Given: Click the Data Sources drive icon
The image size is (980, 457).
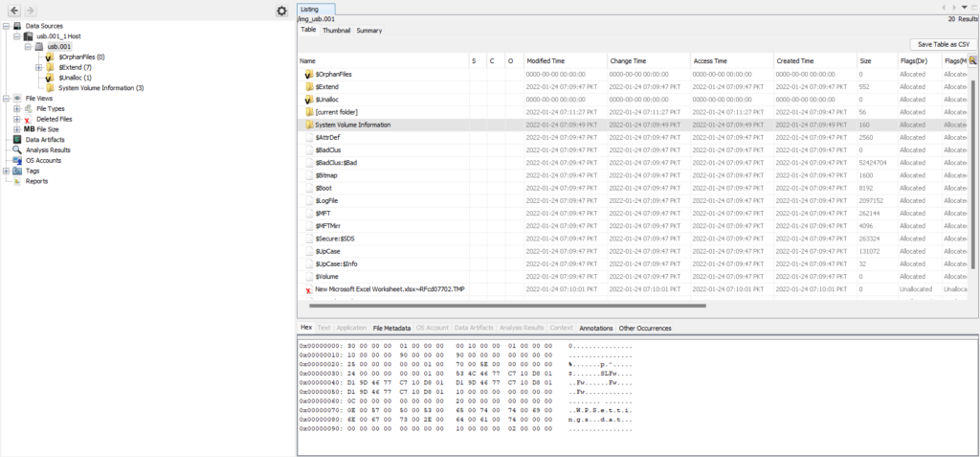Looking at the screenshot, I should pos(18,26).
